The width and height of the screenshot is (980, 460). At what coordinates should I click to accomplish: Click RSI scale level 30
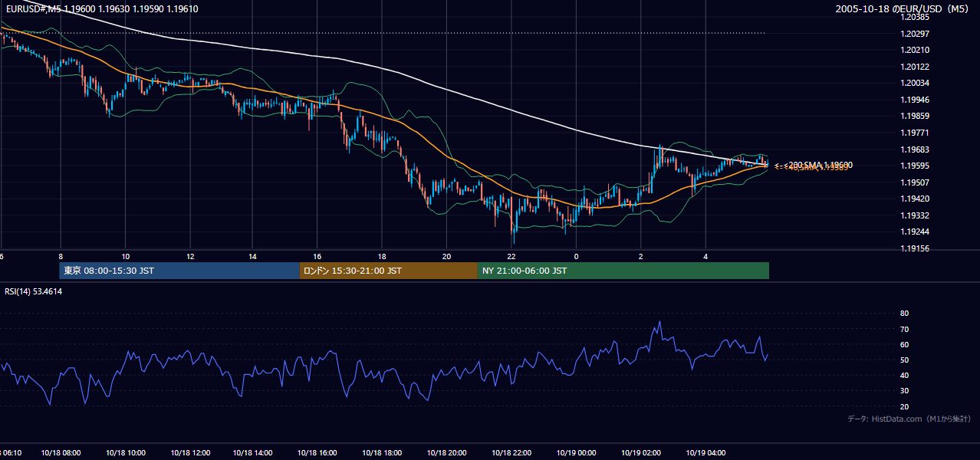click(904, 390)
